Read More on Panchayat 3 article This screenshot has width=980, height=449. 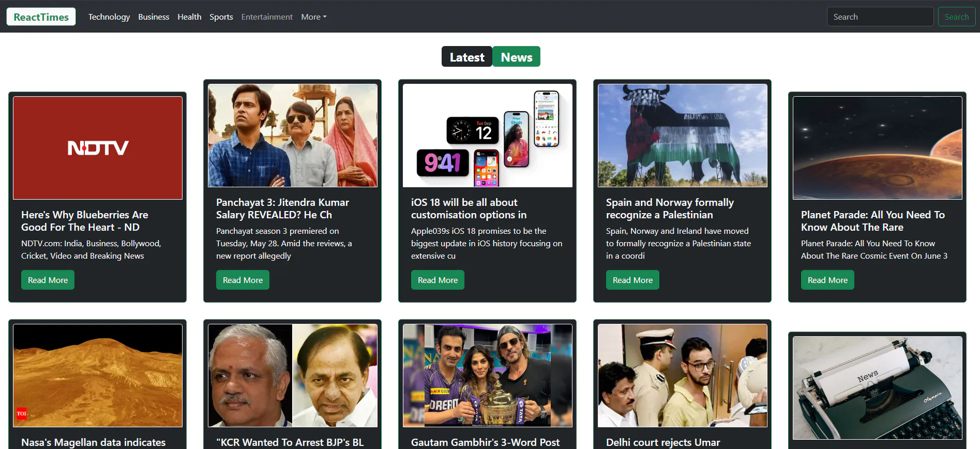243,280
